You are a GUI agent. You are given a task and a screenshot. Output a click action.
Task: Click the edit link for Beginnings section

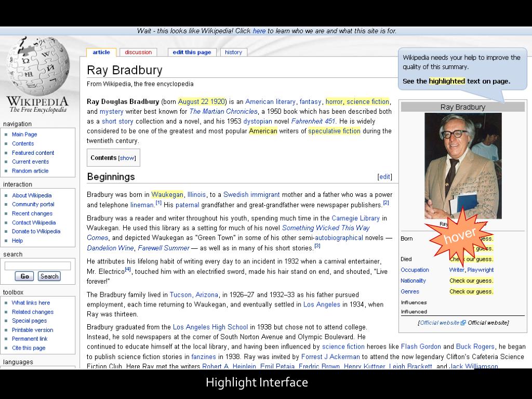384,177
